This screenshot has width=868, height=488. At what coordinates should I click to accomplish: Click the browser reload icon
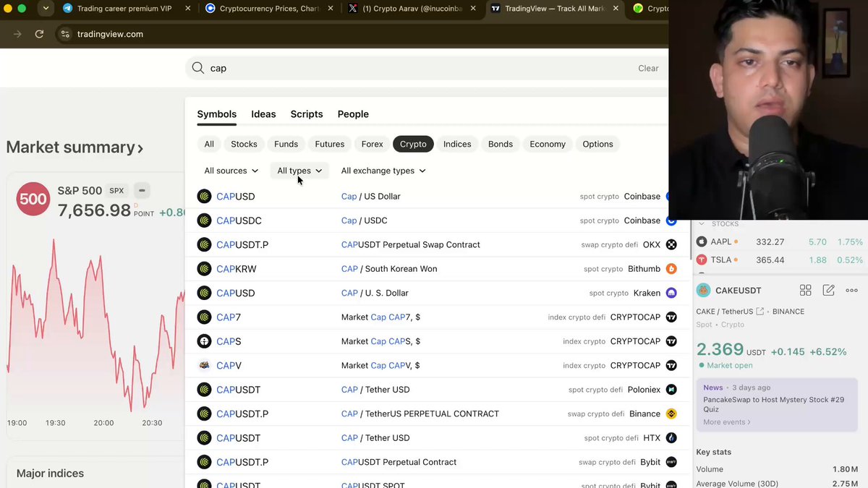point(39,34)
